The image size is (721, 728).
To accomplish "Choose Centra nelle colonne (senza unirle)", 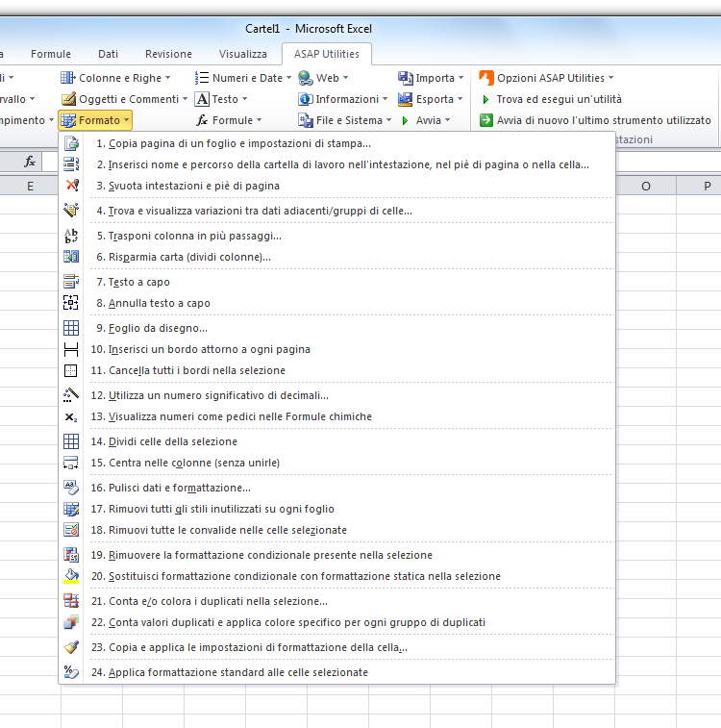I will [x=337, y=463].
